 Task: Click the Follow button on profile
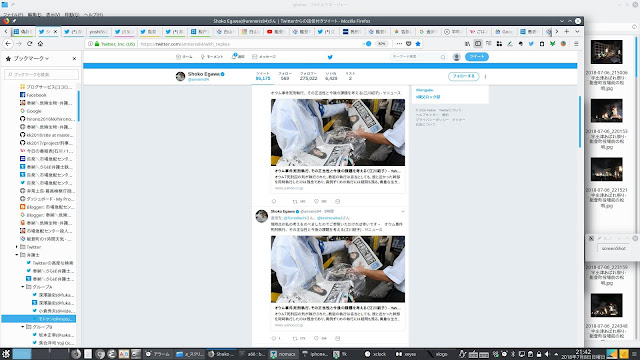(463, 76)
